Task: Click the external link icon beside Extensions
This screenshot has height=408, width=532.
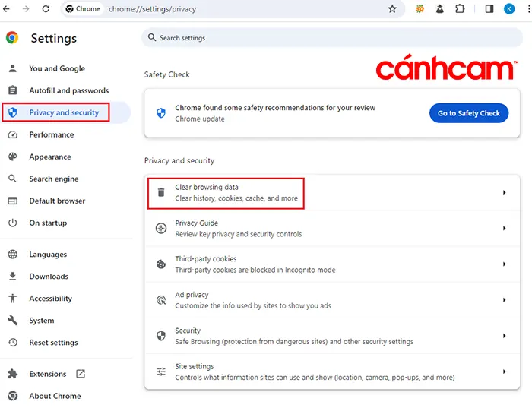Action: coord(81,374)
